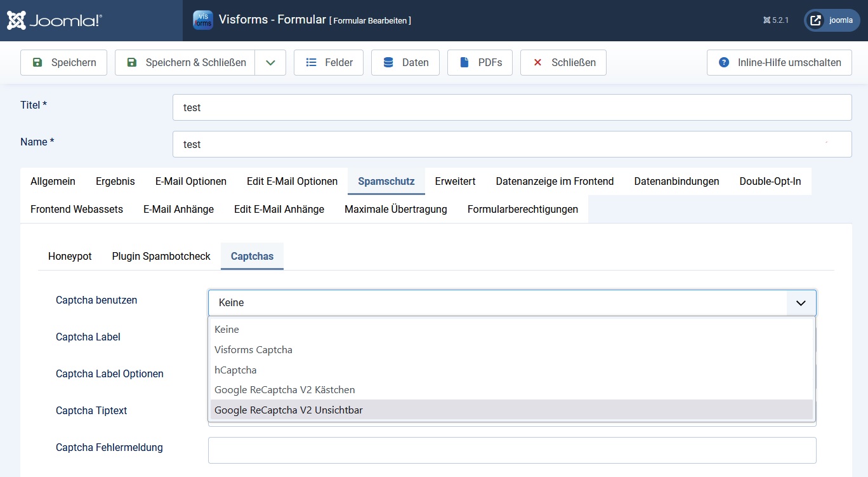Expand the save options chevron dropdown
868x477 pixels.
pyautogui.click(x=271, y=62)
